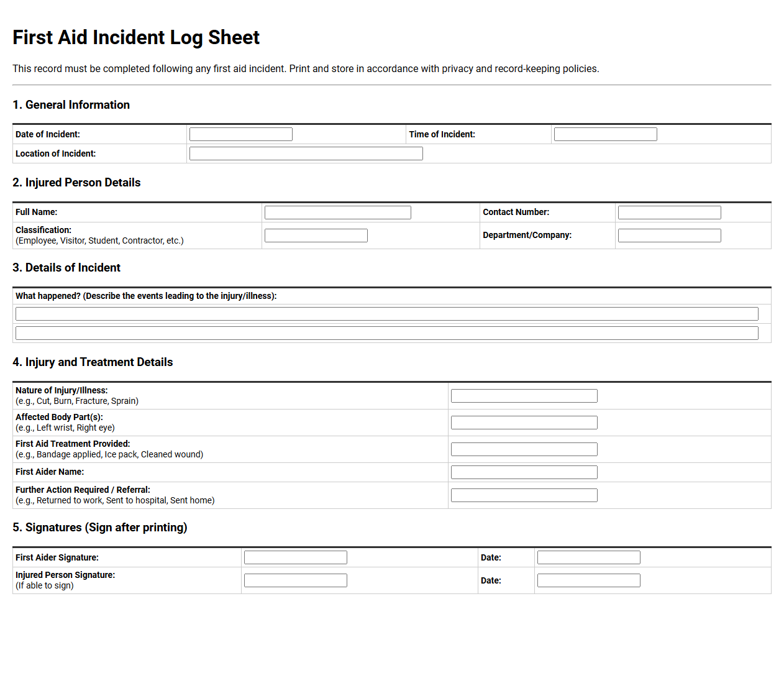Click the Full Name label

(x=37, y=212)
